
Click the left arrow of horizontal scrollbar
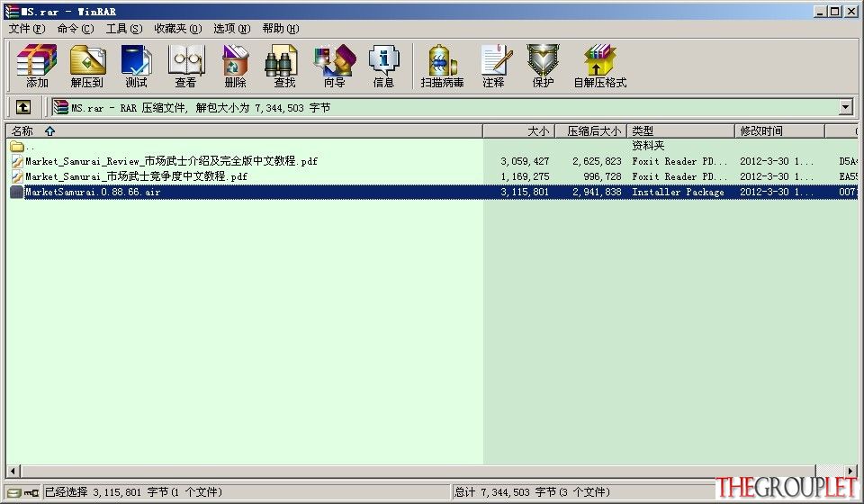[x=13, y=471]
